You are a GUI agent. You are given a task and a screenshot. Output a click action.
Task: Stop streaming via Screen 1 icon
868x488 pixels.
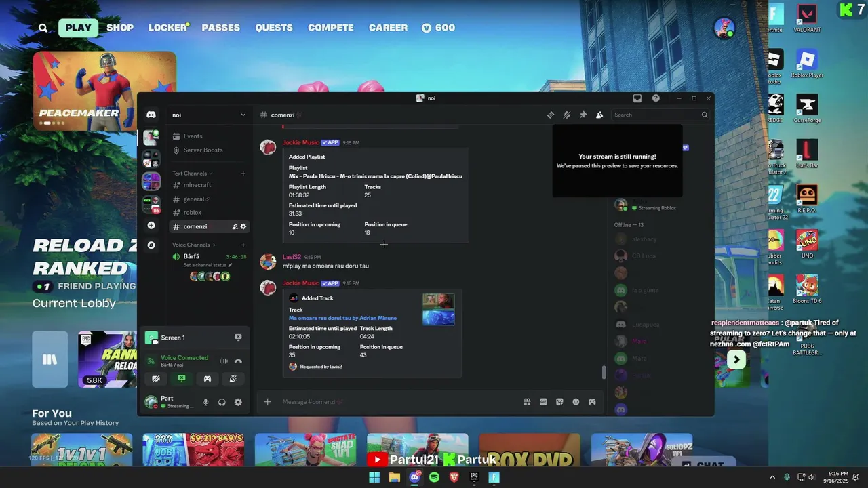(x=238, y=337)
